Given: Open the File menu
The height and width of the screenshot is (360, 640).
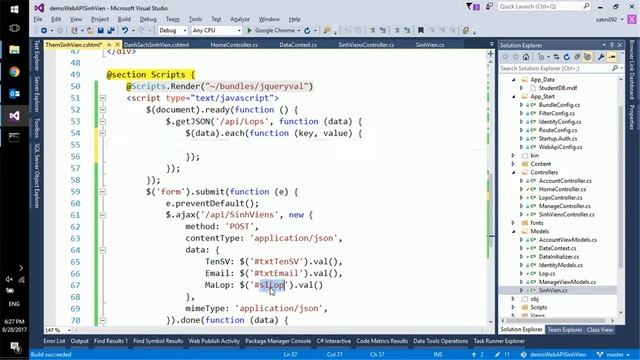Looking at the screenshot, I should pyautogui.click(x=38, y=19).
